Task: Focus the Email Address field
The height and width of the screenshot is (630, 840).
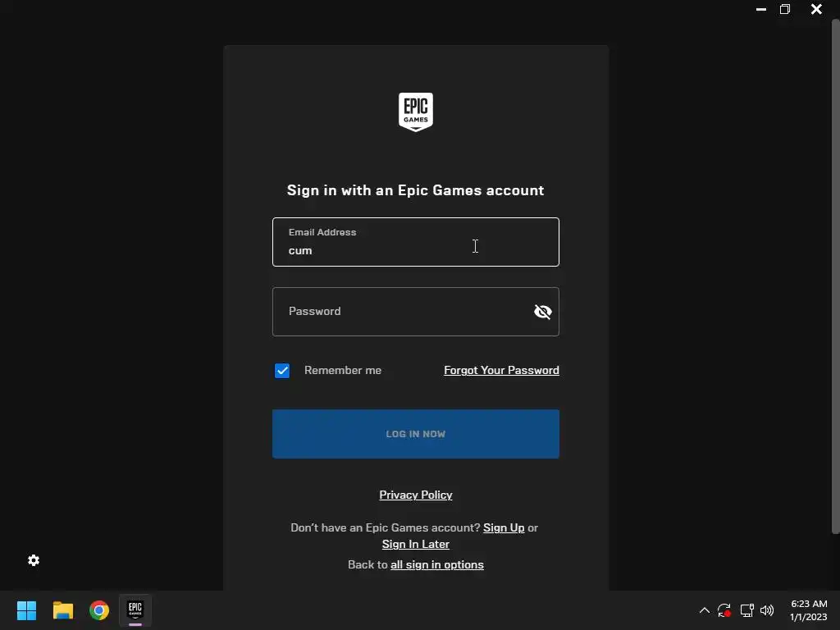Action: tap(415, 242)
